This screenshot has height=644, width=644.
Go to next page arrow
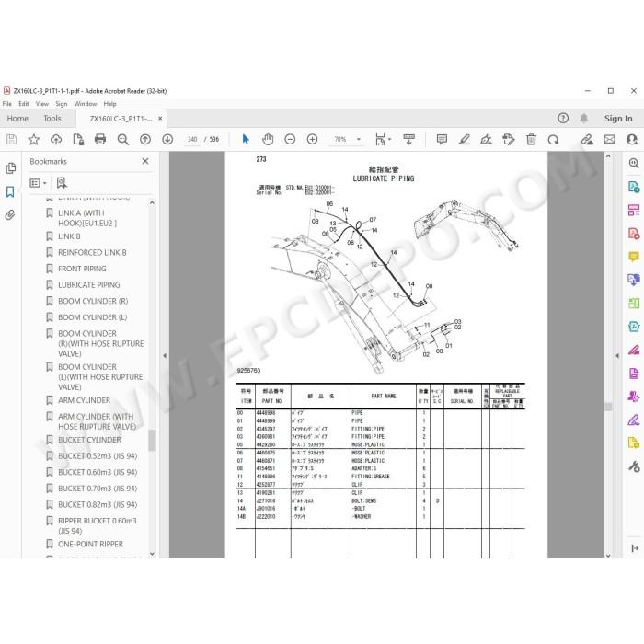pos(167,140)
